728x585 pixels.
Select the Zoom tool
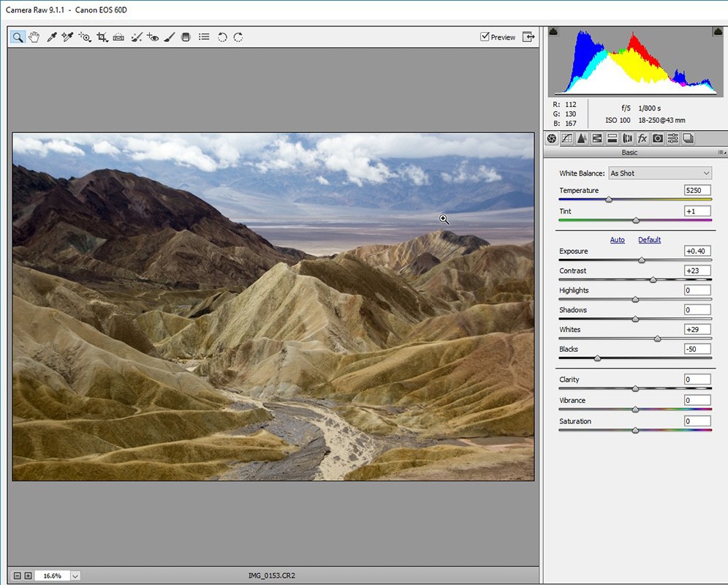(18, 37)
